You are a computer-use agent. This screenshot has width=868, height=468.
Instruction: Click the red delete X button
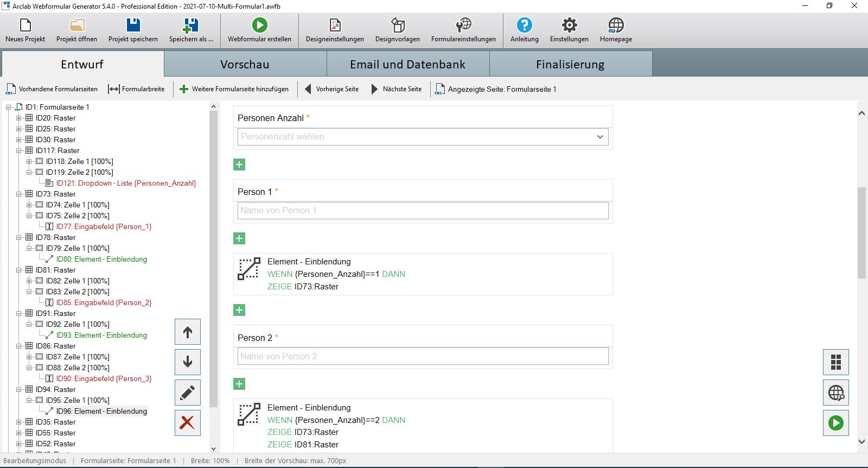[x=187, y=422]
